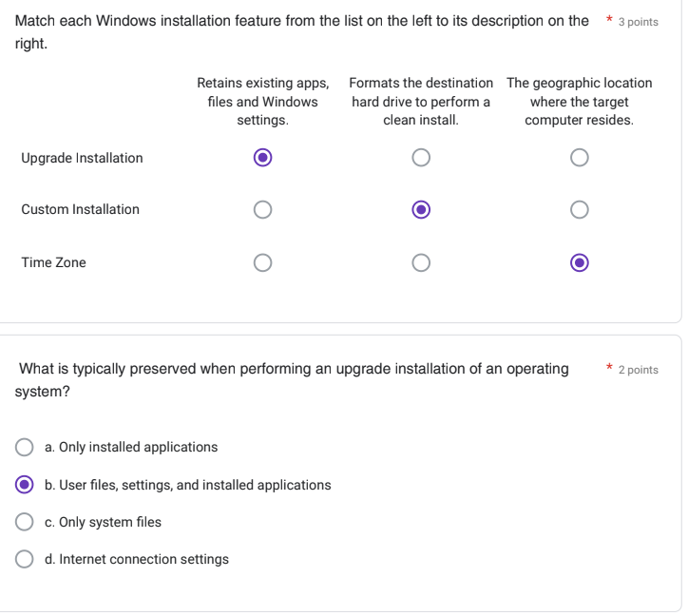Select 'Retains existing apps' for Custom Installation
This screenshot has width=688, height=616.
(262, 209)
